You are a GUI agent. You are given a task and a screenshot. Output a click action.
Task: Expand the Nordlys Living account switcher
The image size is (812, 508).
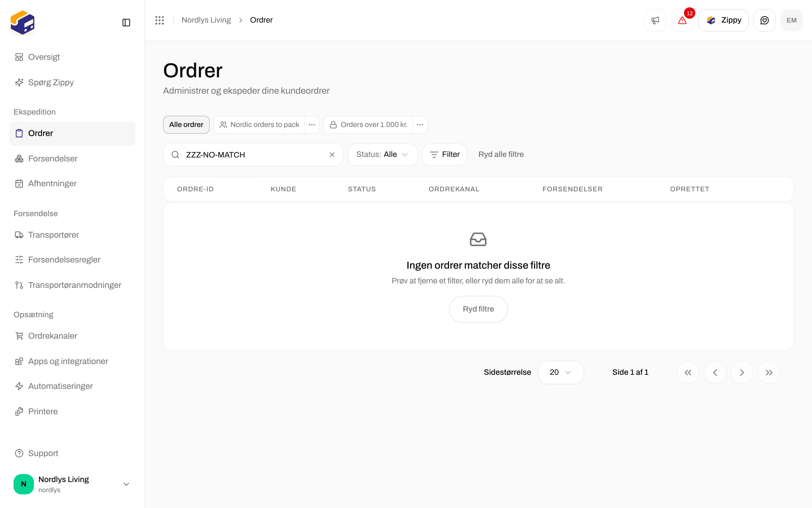72,484
